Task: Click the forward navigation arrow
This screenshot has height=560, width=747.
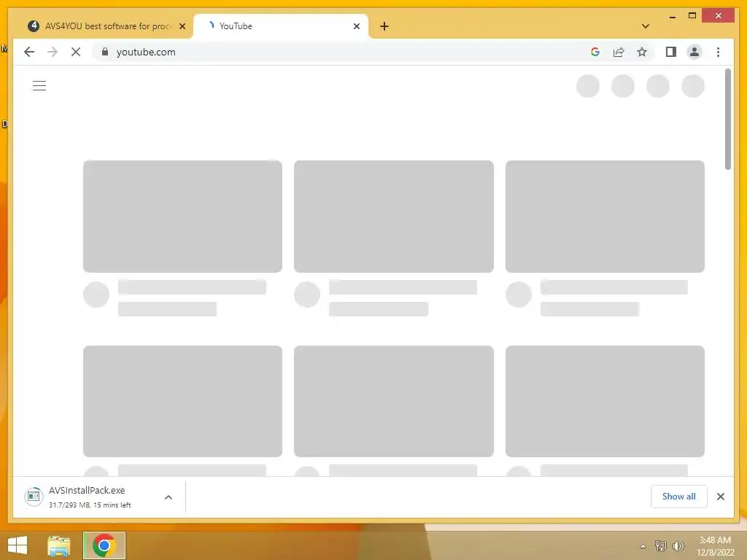Action: point(53,52)
